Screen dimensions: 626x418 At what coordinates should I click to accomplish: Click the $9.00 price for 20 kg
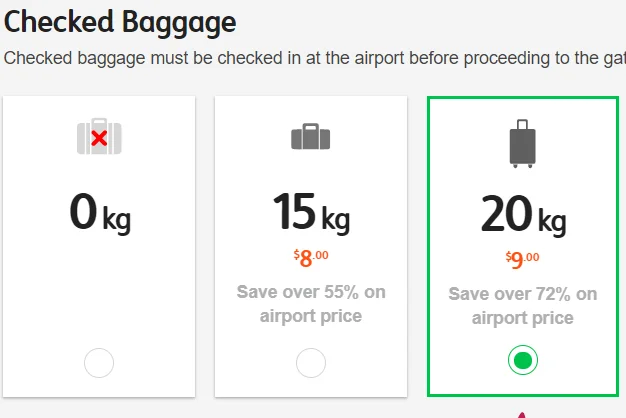pyautogui.click(x=522, y=260)
